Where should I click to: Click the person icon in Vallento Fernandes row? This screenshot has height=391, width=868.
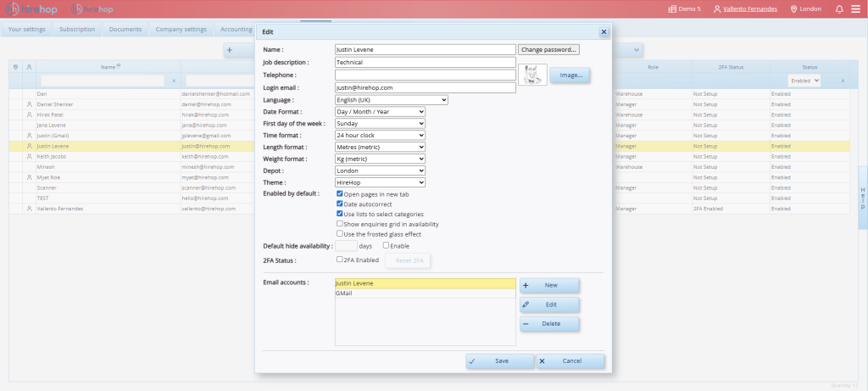point(30,209)
